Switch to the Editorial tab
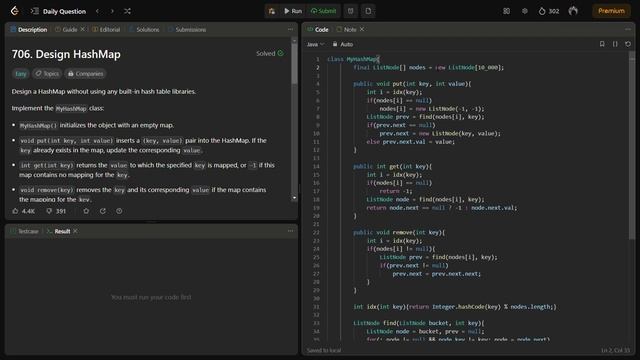 (x=106, y=29)
